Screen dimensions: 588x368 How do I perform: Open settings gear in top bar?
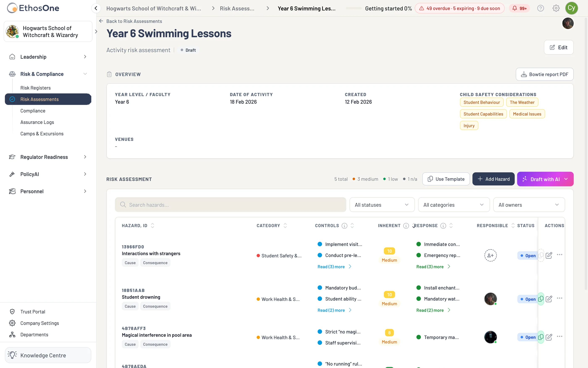(556, 8)
